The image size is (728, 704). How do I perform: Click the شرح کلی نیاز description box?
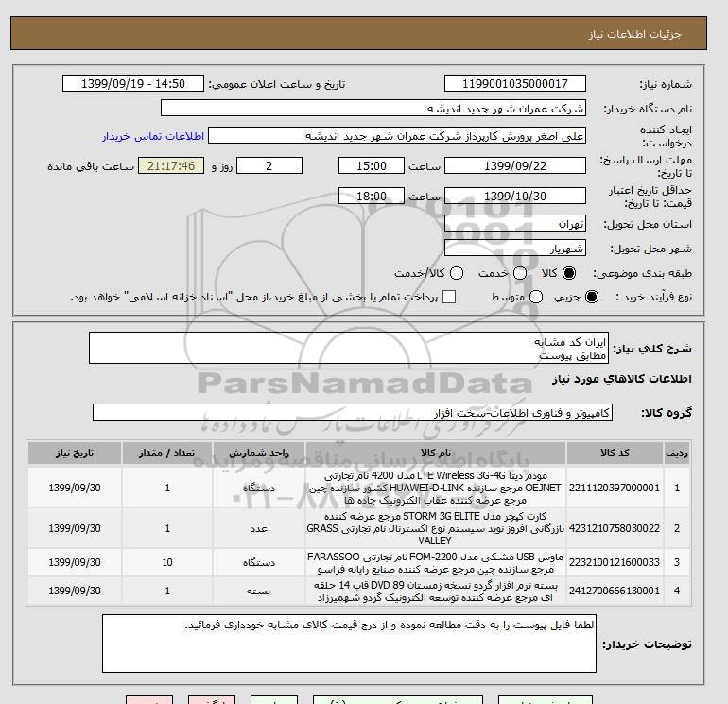point(349,348)
